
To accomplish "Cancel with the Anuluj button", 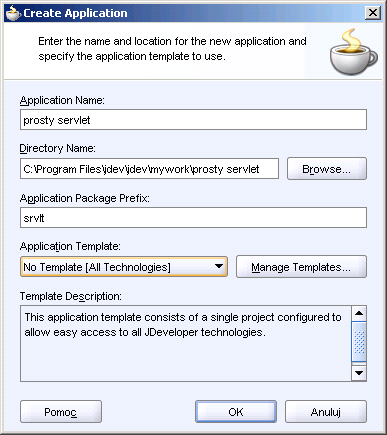I will (x=326, y=412).
